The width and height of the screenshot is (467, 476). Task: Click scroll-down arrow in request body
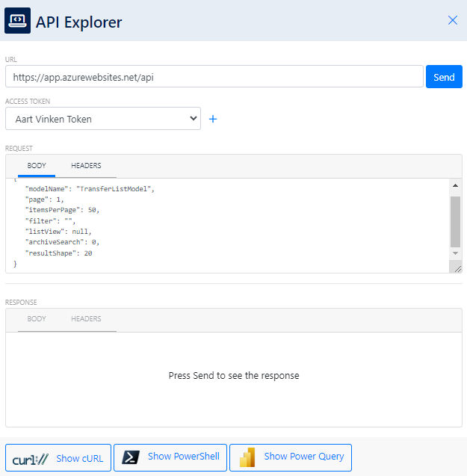tap(455, 253)
